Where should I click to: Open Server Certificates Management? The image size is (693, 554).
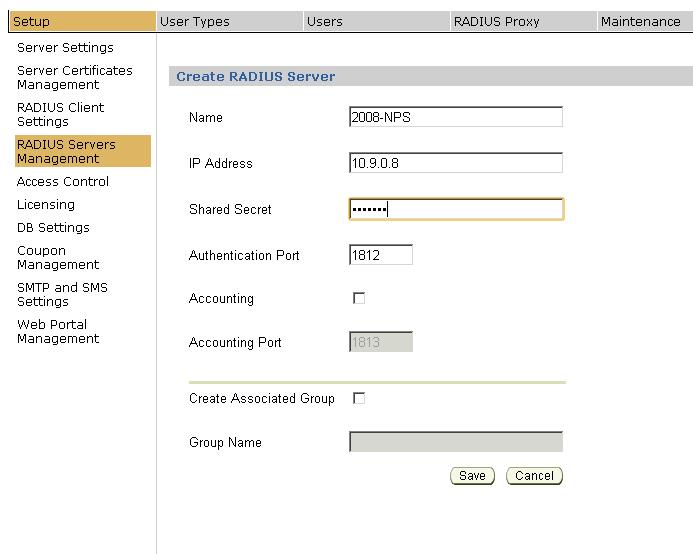[x=75, y=77]
